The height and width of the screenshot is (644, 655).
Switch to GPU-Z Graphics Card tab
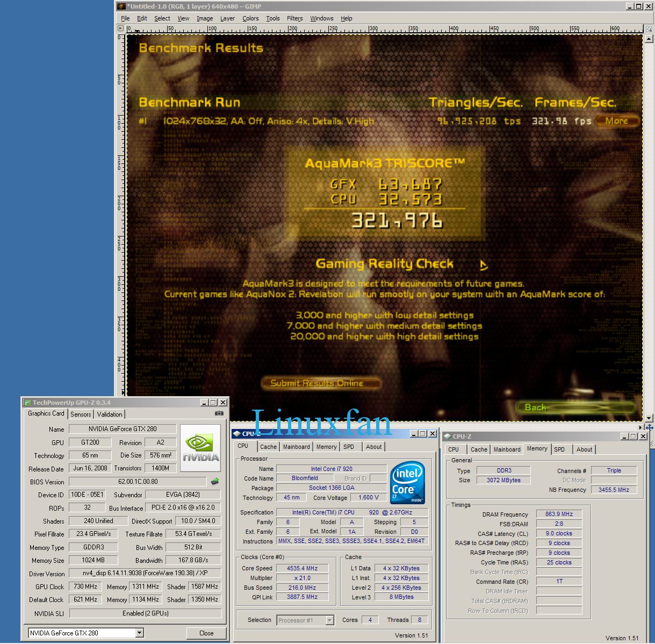[46, 413]
